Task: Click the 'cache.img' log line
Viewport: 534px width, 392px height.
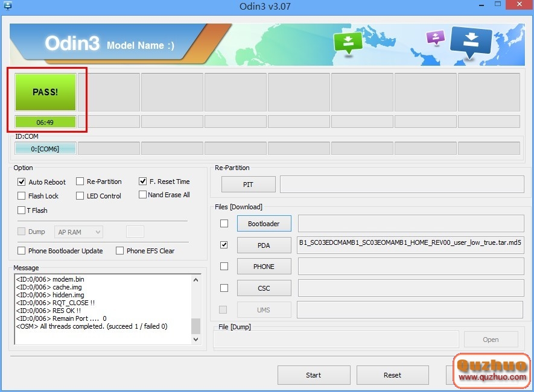Action: (x=49, y=287)
